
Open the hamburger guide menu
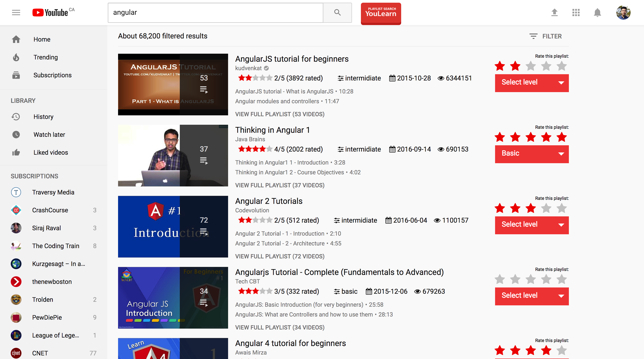tap(16, 13)
